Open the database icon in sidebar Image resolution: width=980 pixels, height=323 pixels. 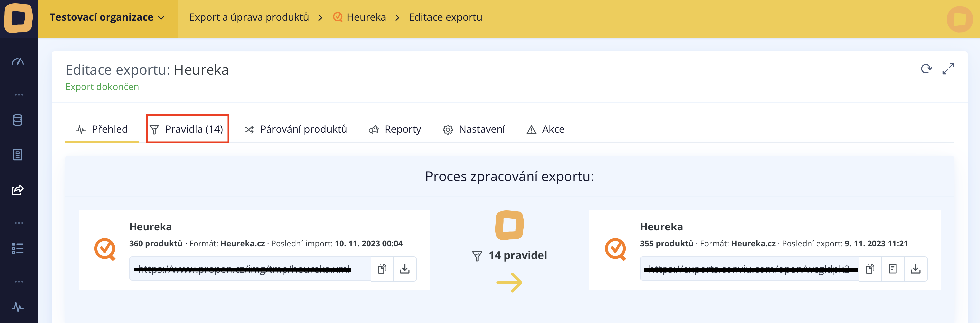click(x=17, y=120)
